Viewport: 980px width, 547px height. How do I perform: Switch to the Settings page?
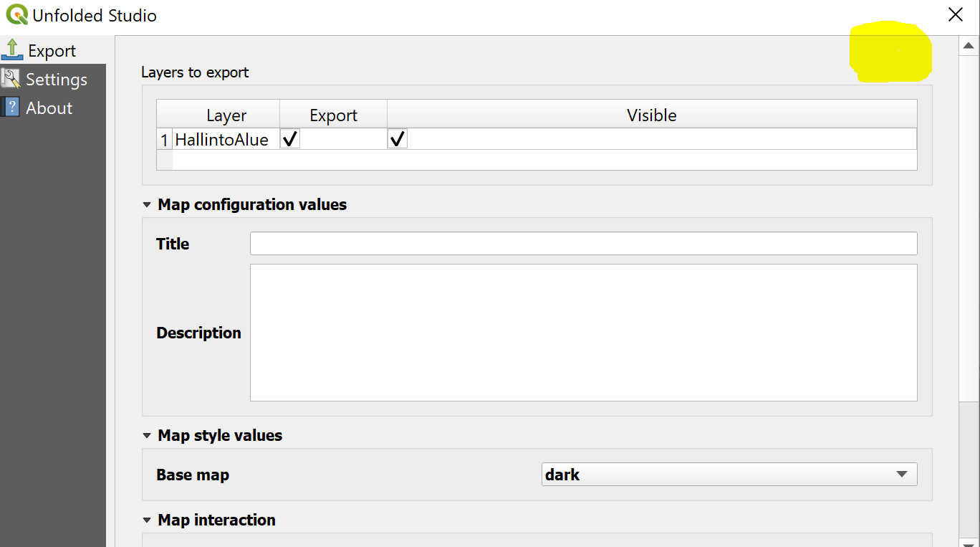click(x=57, y=79)
